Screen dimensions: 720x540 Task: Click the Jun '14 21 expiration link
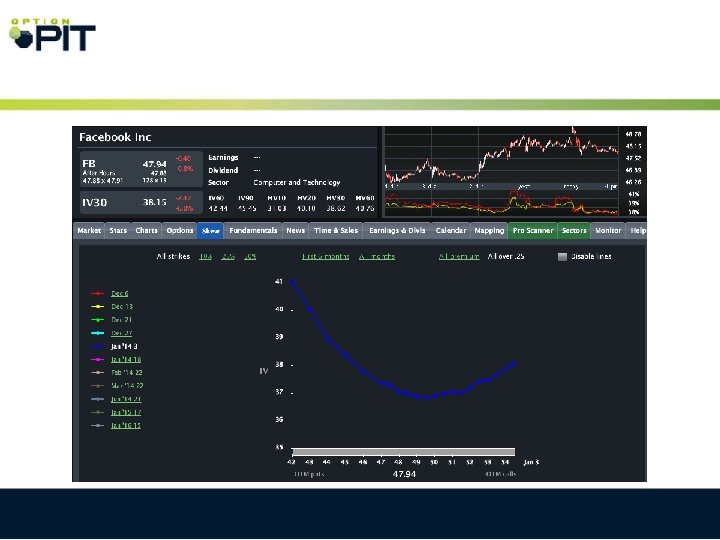coord(126,399)
